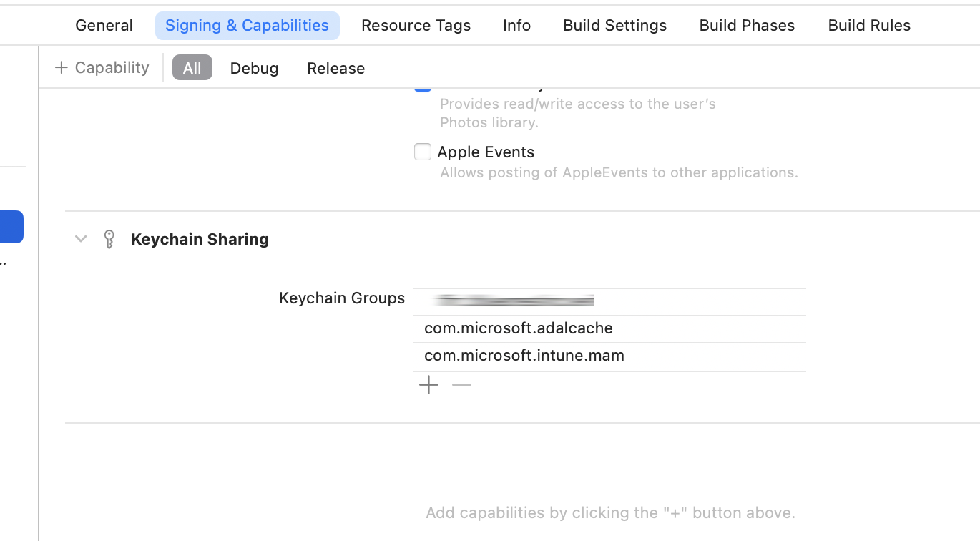Open the Resource Tags tab
The height and width of the screenshot is (541, 980).
pyautogui.click(x=416, y=25)
